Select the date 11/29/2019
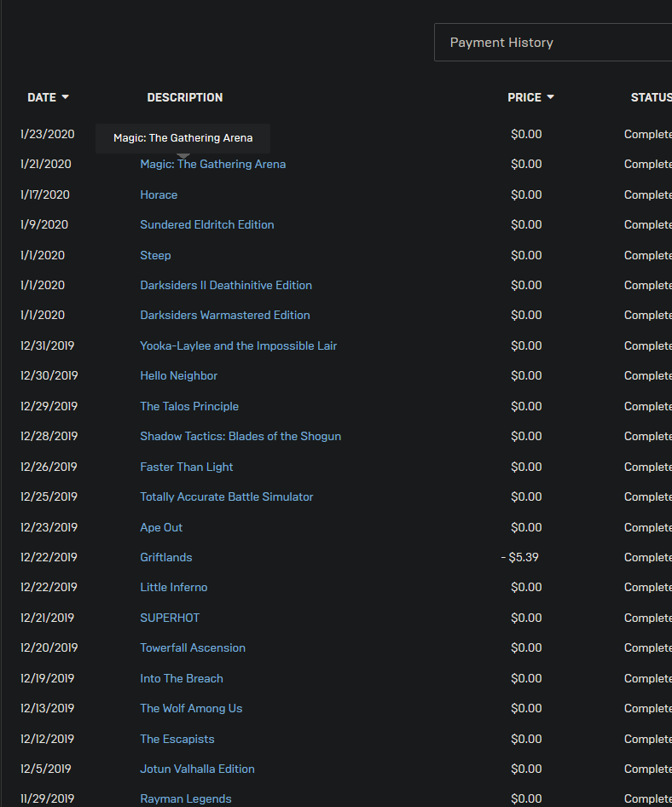This screenshot has height=807, width=672. coord(48,798)
